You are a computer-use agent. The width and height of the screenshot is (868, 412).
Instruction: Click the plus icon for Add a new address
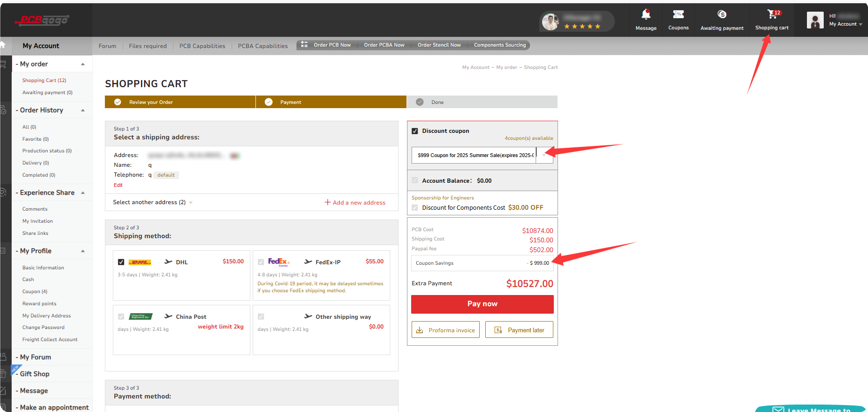click(x=327, y=202)
